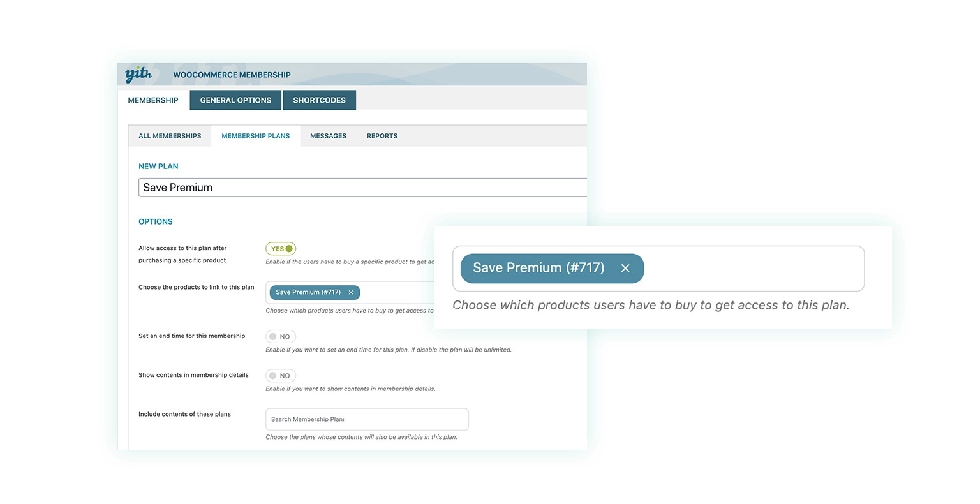Screen dimensions: 980x504
Task: Click WooCommerce Membership header title
Action: 232,75
